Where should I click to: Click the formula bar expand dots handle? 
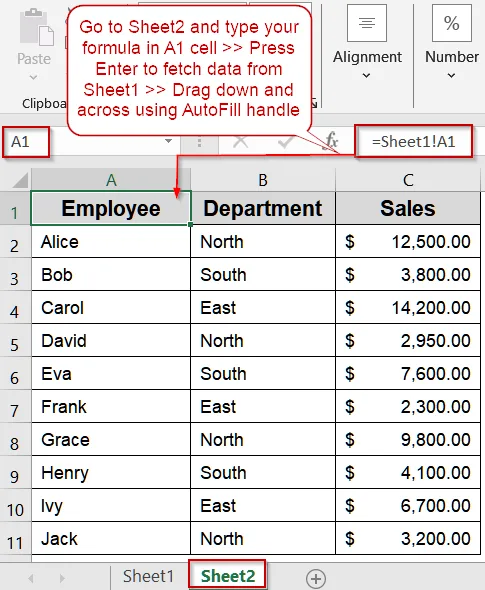(199, 143)
